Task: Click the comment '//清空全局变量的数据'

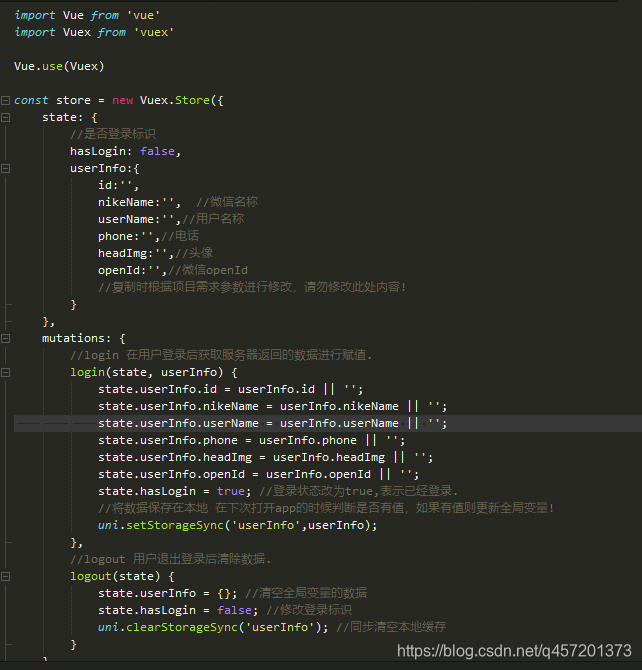Action: point(306,593)
